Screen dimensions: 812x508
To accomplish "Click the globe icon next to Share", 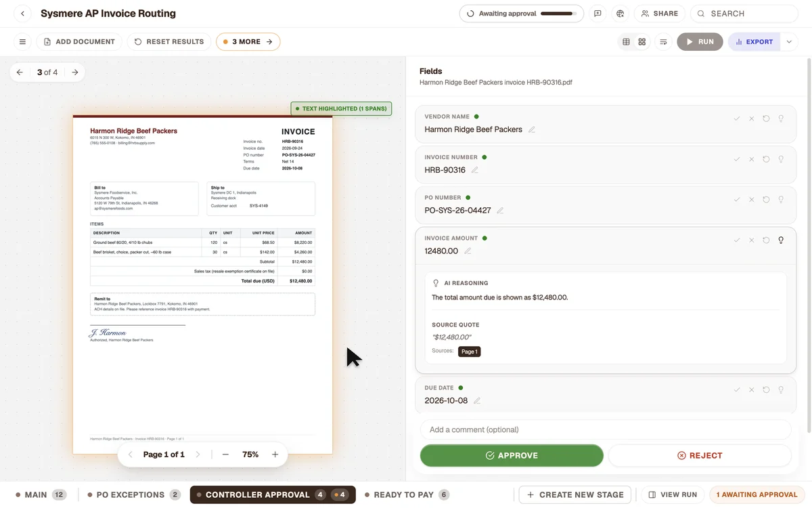I will click(x=620, y=14).
